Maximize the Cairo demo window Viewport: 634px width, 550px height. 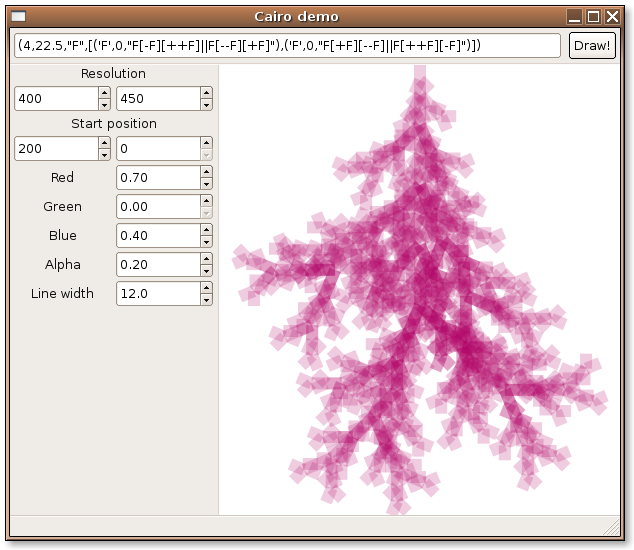pyautogui.click(x=594, y=17)
